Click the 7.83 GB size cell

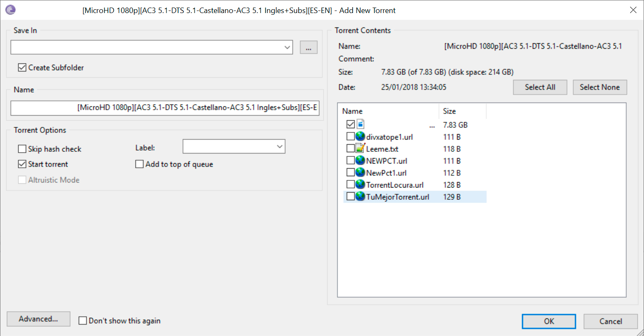[x=455, y=125]
